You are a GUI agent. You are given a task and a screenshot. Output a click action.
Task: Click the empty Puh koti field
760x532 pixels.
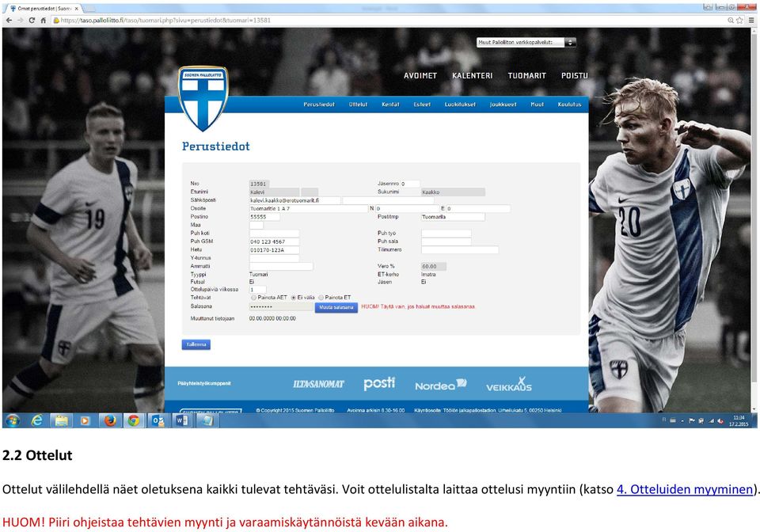tap(275, 233)
